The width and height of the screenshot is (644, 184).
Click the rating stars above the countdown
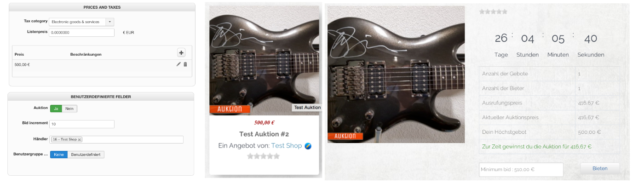coord(493,12)
